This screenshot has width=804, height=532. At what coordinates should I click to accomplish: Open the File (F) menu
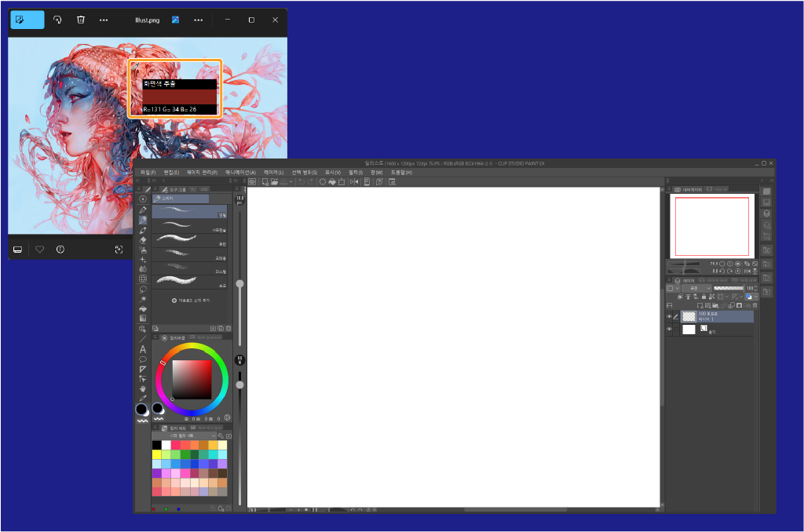pyautogui.click(x=148, y=173)
